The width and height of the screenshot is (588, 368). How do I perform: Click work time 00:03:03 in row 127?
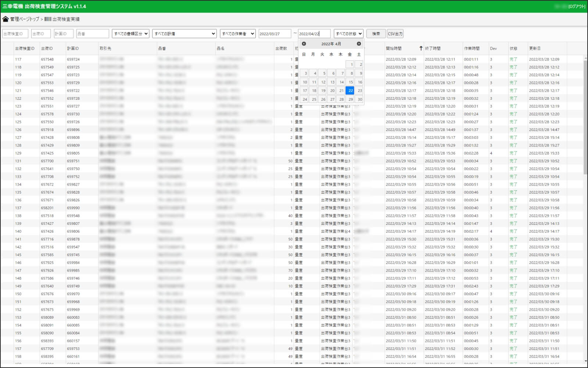pos(471,137)
